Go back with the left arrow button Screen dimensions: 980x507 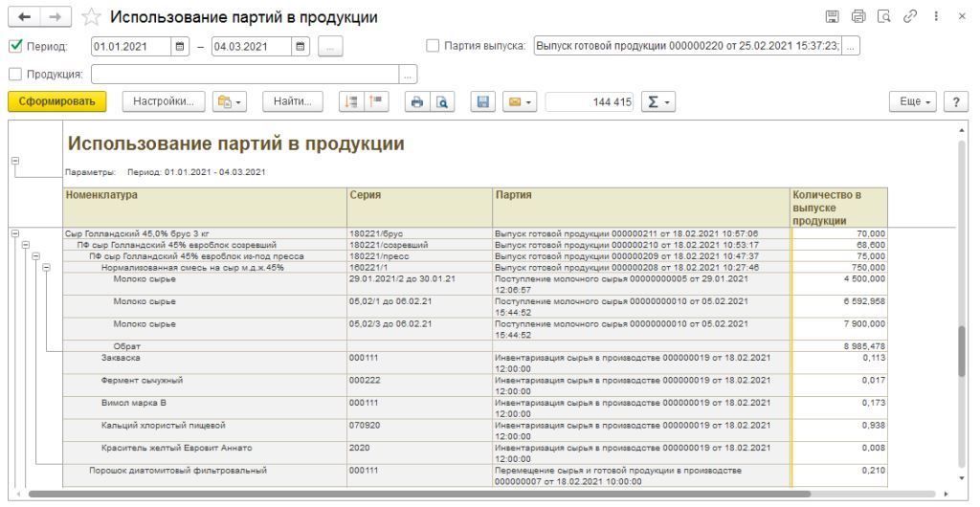(24, 17)
